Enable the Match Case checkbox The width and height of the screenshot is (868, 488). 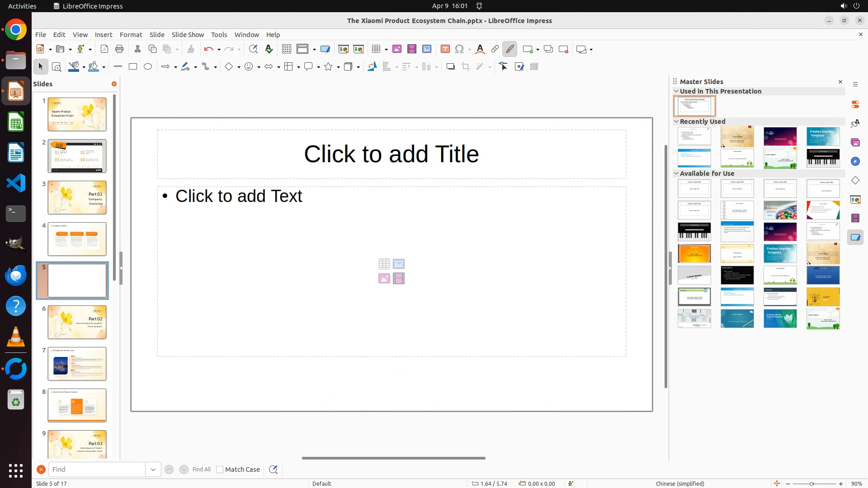220,469
